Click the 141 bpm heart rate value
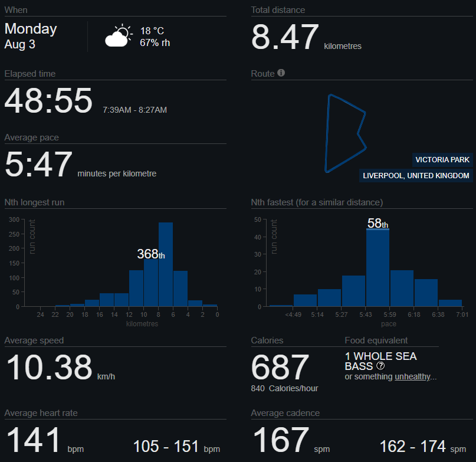The width and height of the screenshot is (476, 462). (34, 440)
